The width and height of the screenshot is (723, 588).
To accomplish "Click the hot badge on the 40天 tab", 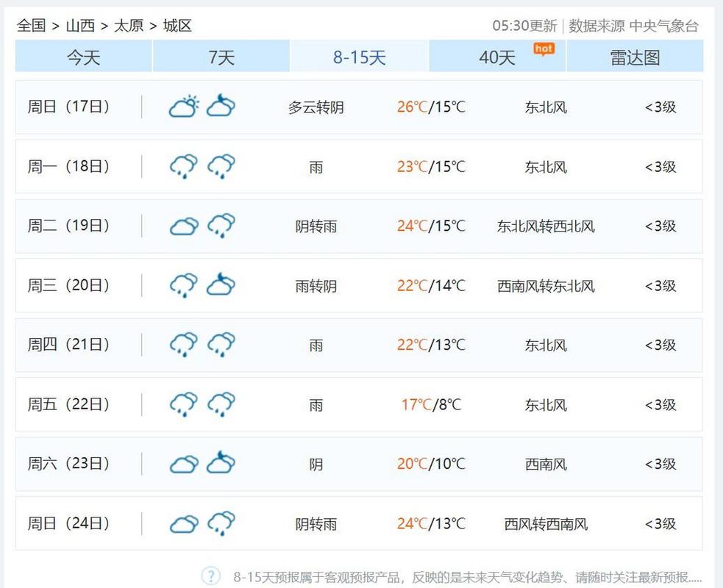I will pos(542,46).
